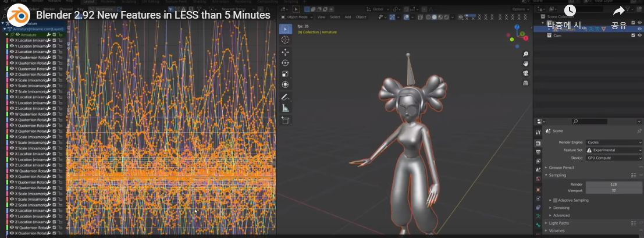
Task: Toggle the Armature channel lock in graph editor
Action: pyautogui.click(x=60, y=35)
